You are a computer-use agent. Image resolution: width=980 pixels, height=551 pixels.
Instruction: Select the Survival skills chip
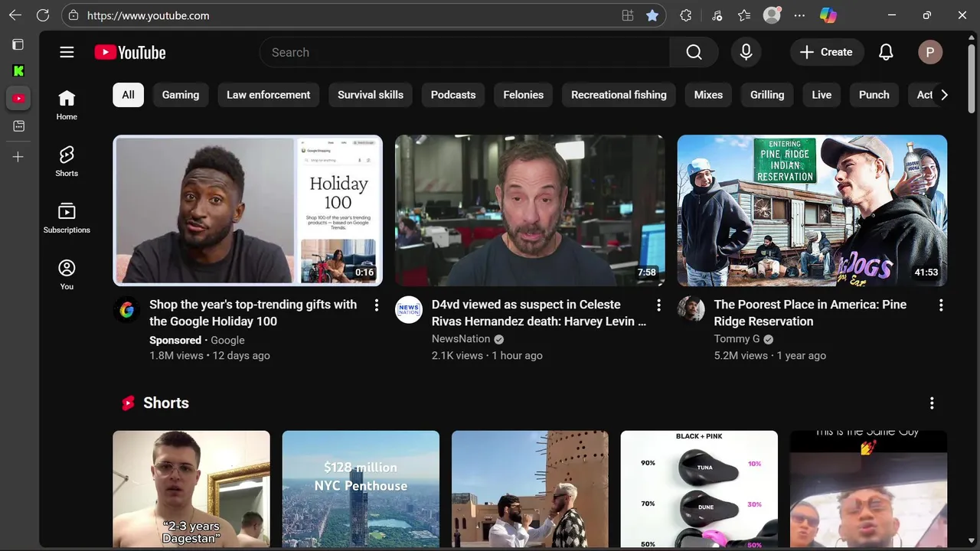coord(371,95)
